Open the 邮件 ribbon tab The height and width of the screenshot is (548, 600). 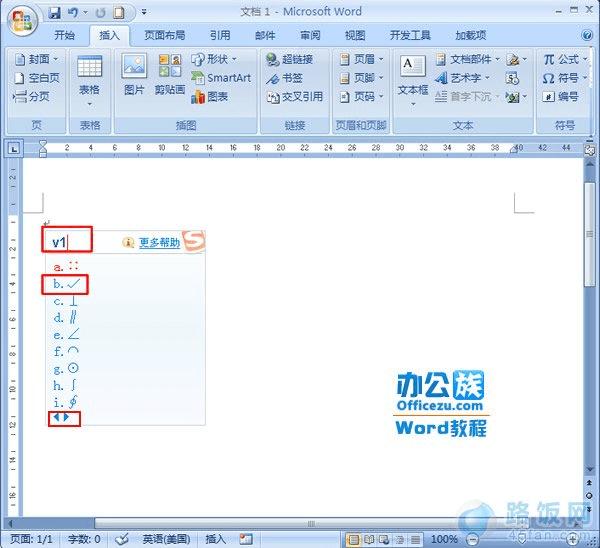tap(265, 36)
